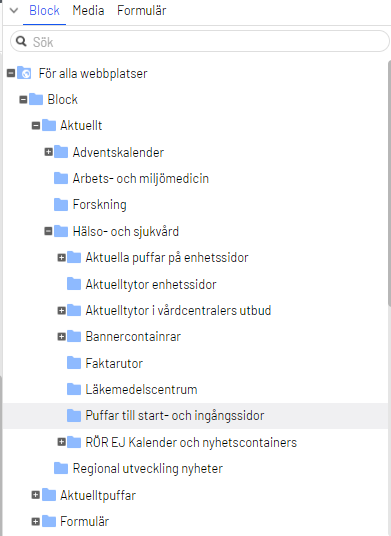Click the Läkemedelscentrum folder icon
Image resolution: width=391 pixels, height=536 pixels.
click(x=74, y=389)
